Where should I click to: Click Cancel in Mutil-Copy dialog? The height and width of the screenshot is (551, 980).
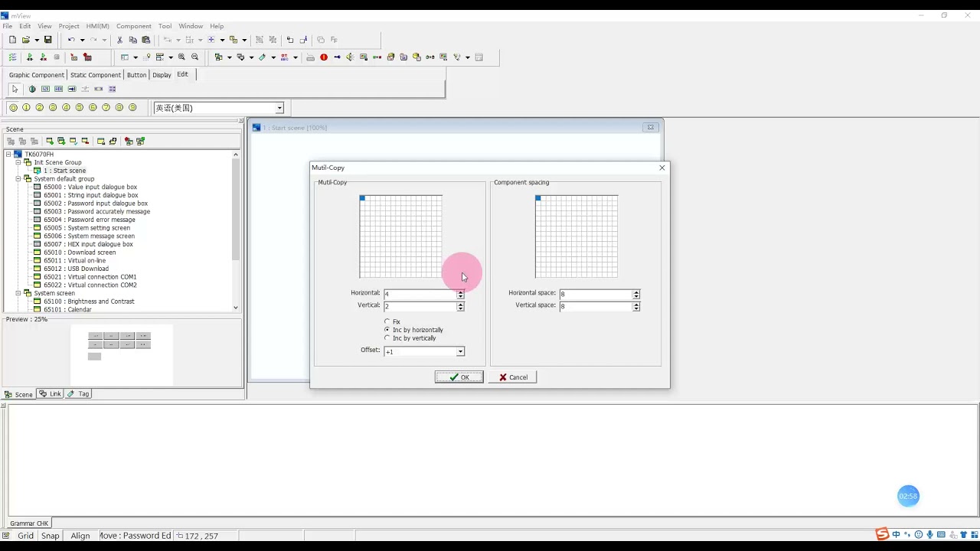point(513,377)
